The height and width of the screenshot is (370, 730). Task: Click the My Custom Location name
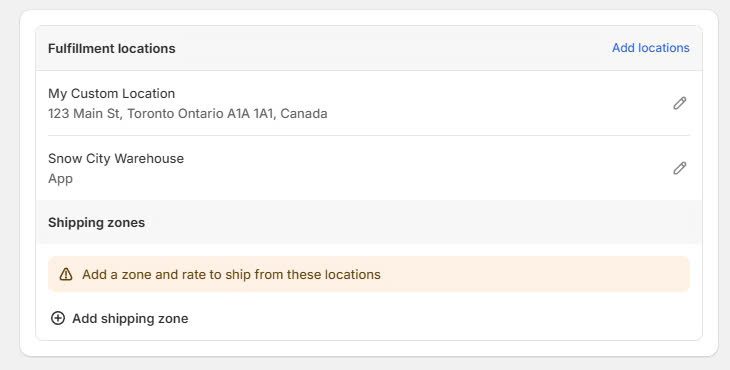(x=111, y=94)
